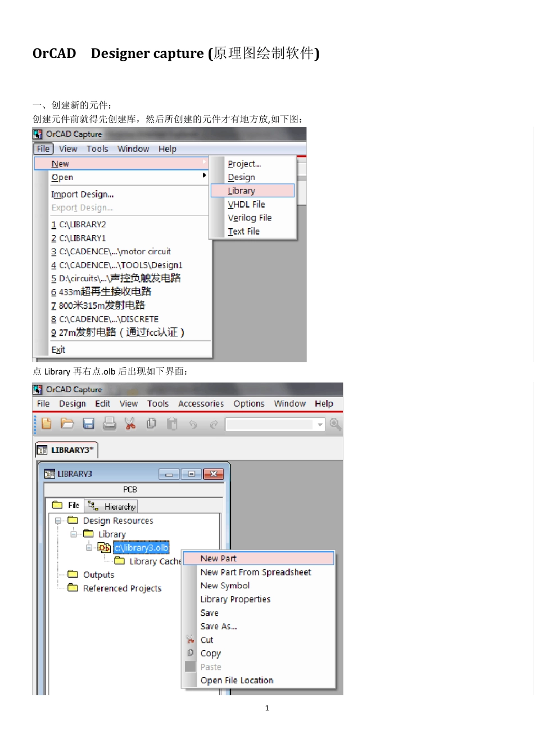Select New Part from context menu
Viewport: 534px width, 756px height.
tap(259, 558)
